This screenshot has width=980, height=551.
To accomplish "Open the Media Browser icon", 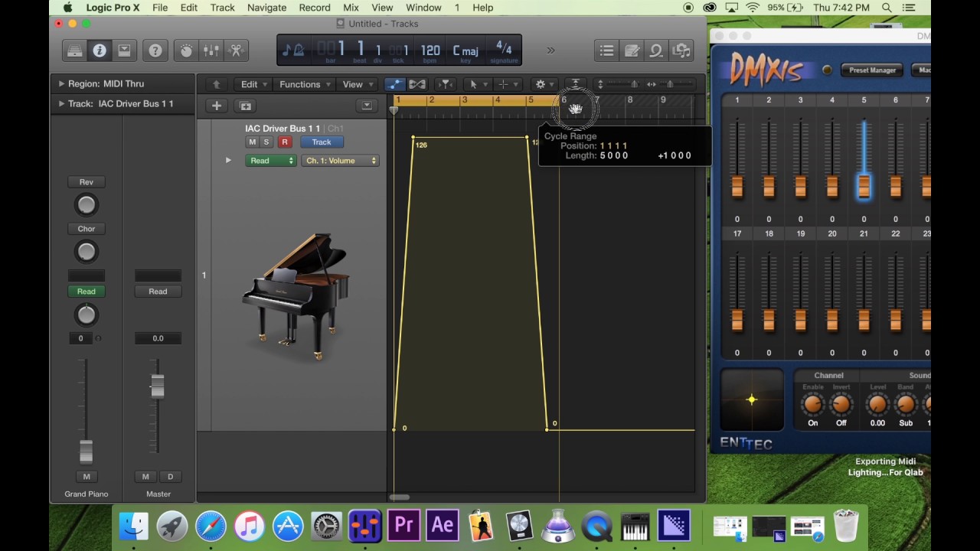I will point(681,51).
